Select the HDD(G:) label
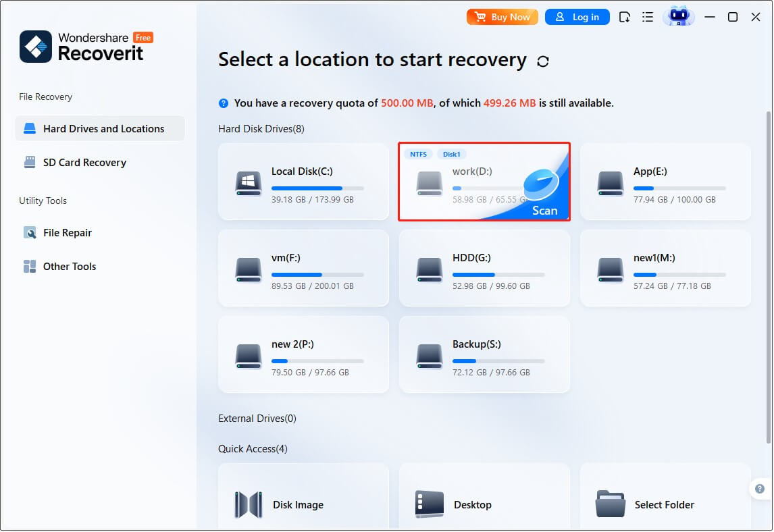 (x=471, y=258)
